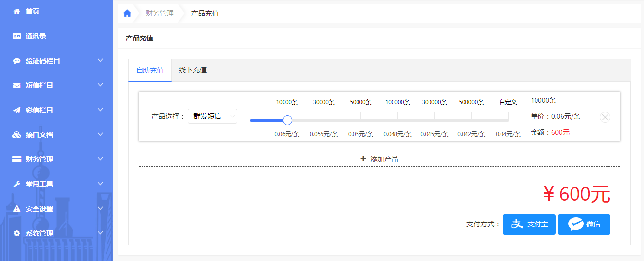Open the 群发短信 product dropdown

point(213,116)
